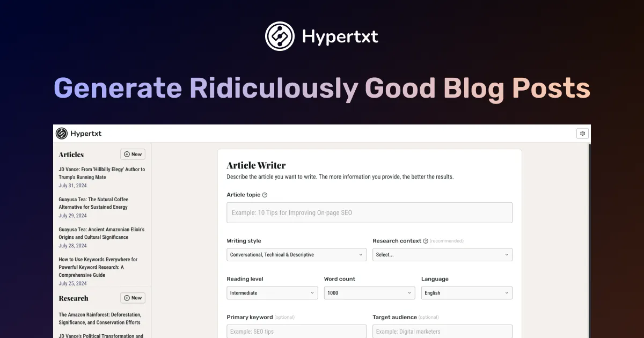Click the July 29, 2024 date text
This screenshot has height=338, width=644.
pyautogui.click(x=72, y=216)
